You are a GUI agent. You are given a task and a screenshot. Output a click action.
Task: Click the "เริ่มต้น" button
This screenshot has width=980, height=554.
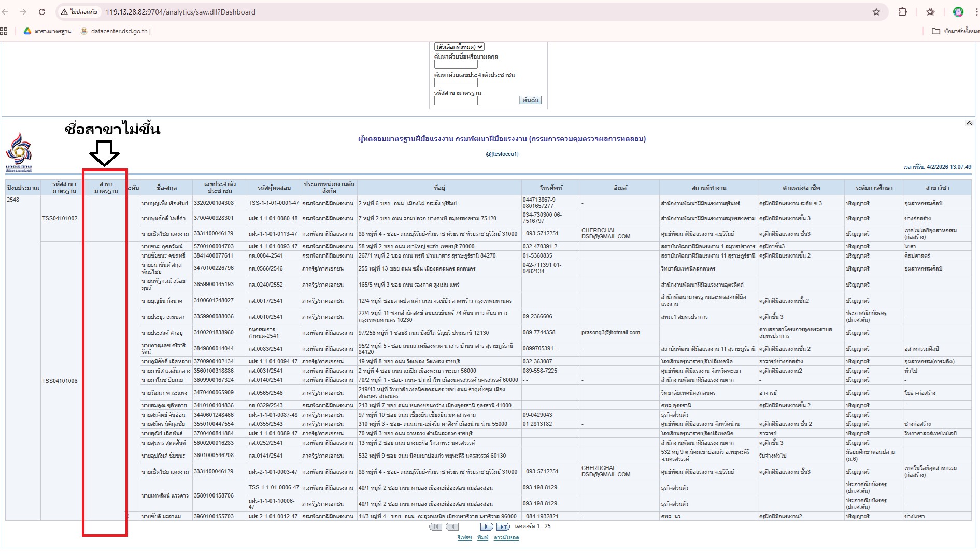(530, 100)
